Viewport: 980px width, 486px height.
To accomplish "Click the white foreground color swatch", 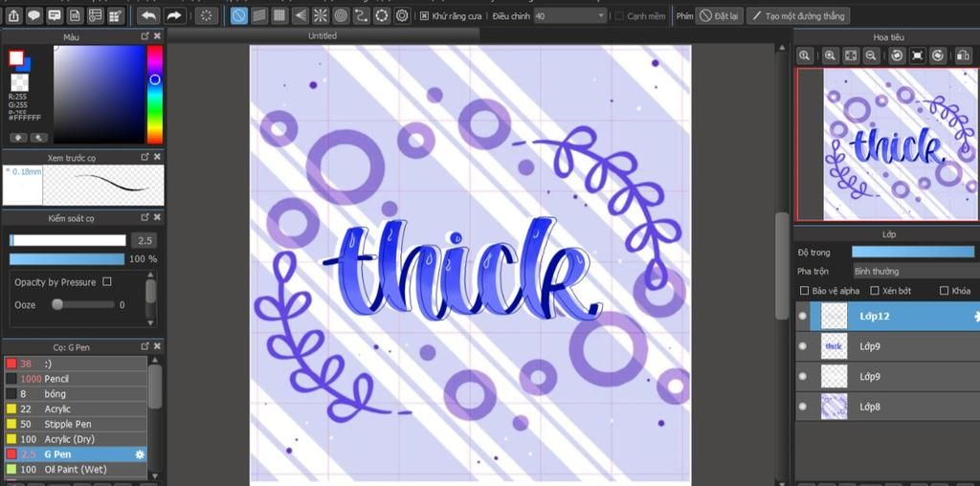I will pyautogui.click(x=16, y=58).
